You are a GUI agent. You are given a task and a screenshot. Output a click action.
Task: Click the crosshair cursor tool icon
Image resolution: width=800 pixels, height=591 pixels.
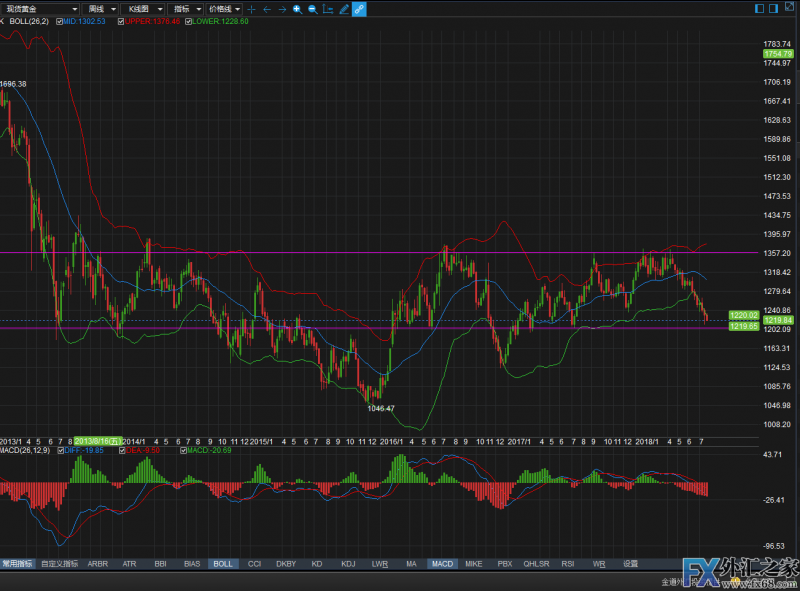(x=251, y=8)
